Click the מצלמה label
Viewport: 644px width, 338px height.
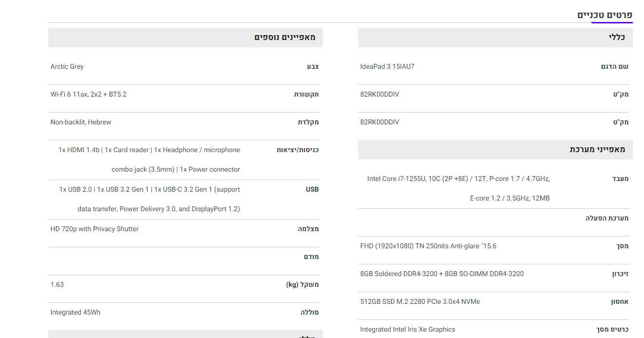point(308,229)
